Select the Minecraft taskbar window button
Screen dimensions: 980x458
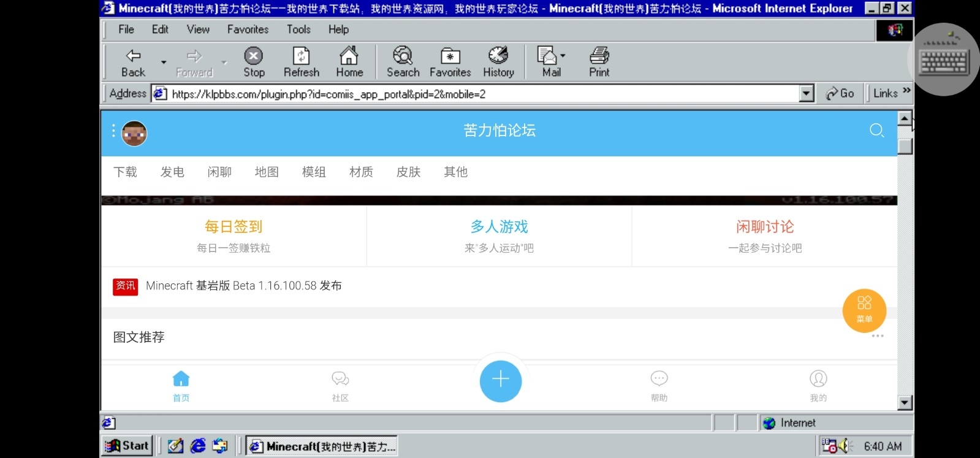coord(322,446)
